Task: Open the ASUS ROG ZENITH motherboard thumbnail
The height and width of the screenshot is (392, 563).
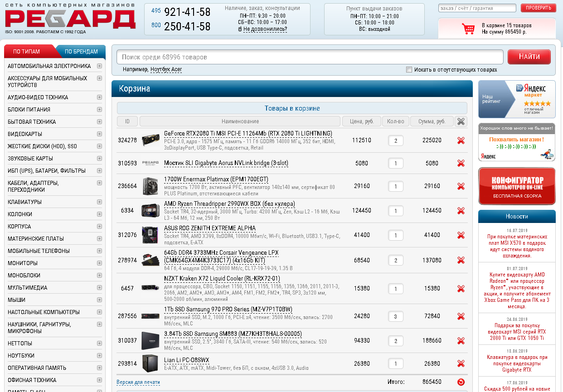Action: point(150,235)
